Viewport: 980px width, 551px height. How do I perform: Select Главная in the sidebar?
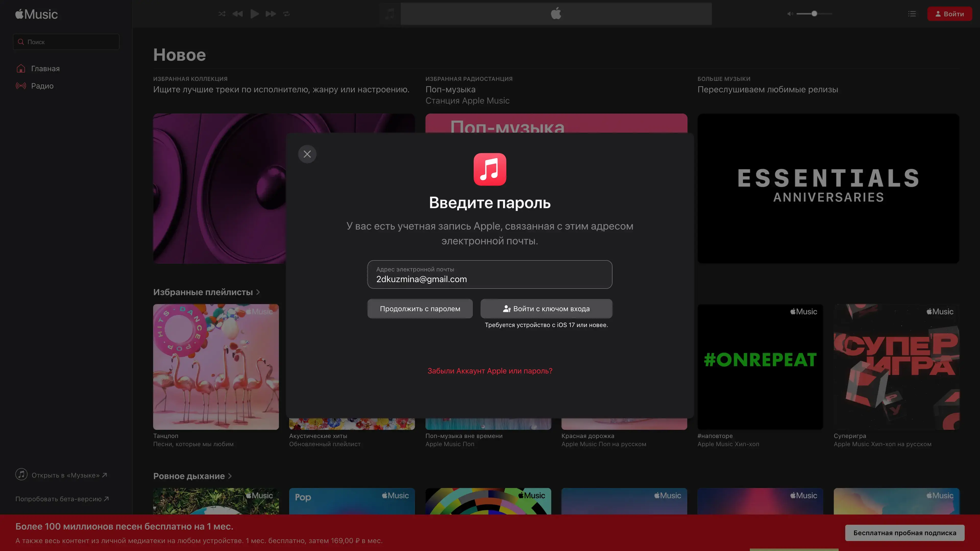(x=45, y=68)
